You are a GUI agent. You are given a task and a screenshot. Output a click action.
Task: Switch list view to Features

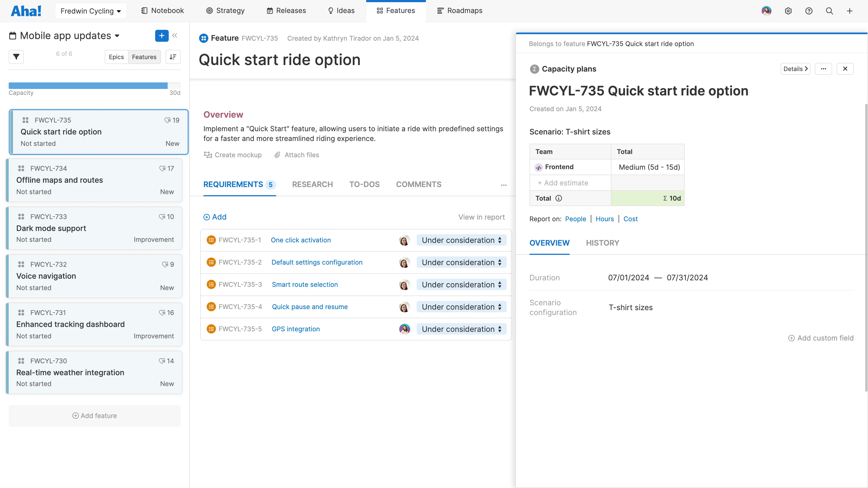point(144,57)
